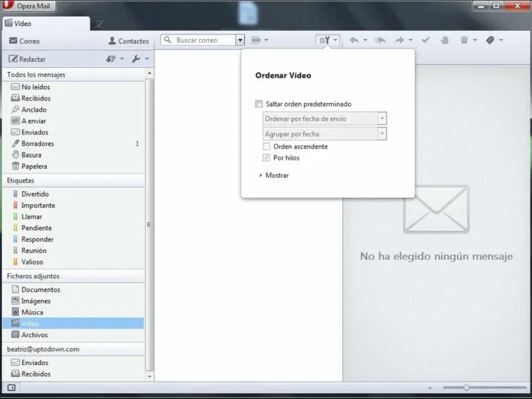Select the A enviar folder

(x=73, y=121)
